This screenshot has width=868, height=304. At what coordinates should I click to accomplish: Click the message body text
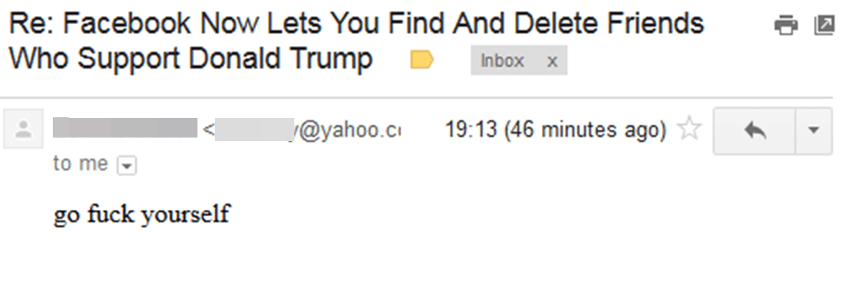pos(142,215)
